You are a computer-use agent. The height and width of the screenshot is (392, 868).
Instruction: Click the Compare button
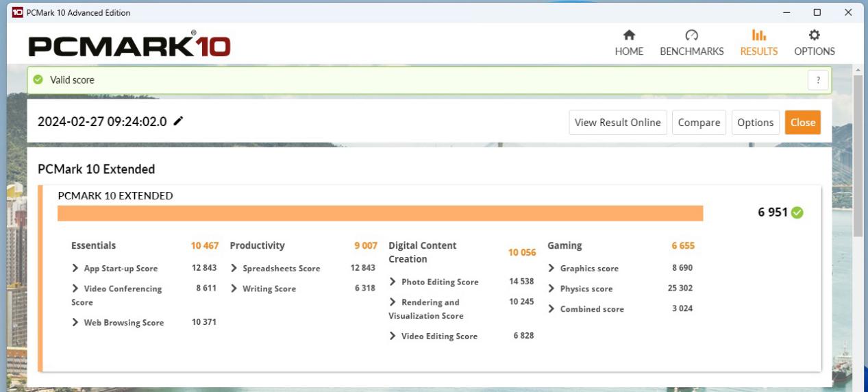click(699, 123)
